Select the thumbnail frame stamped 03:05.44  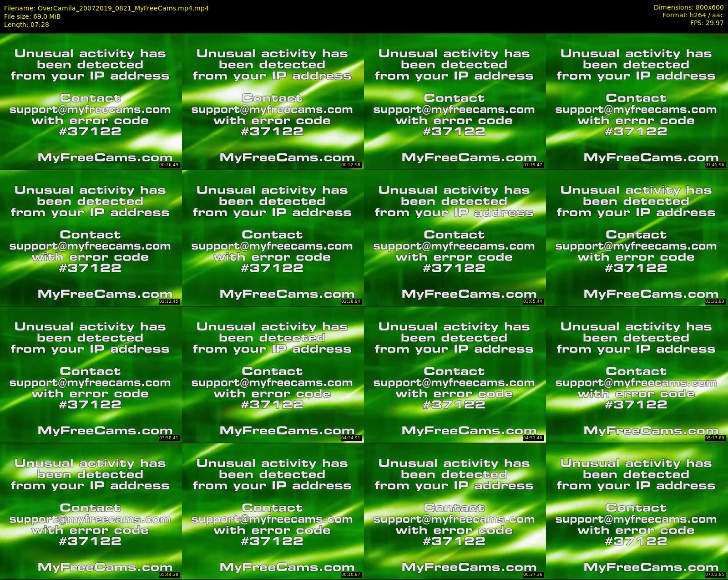[455, 238]
